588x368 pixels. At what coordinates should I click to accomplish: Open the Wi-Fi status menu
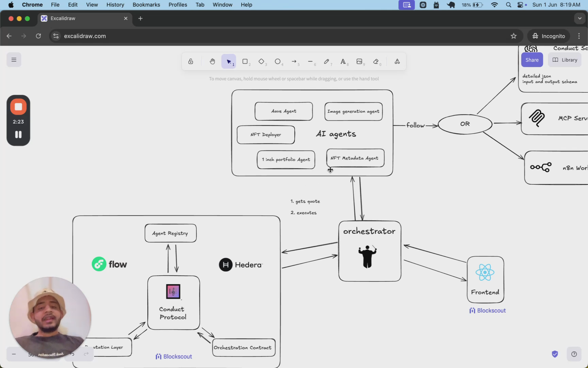[494, 5]
